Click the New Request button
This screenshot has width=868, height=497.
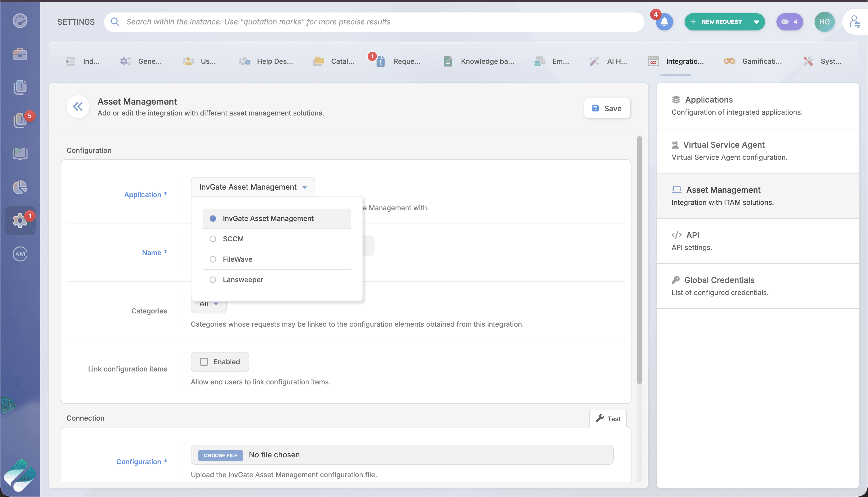[x=716, y=22]
